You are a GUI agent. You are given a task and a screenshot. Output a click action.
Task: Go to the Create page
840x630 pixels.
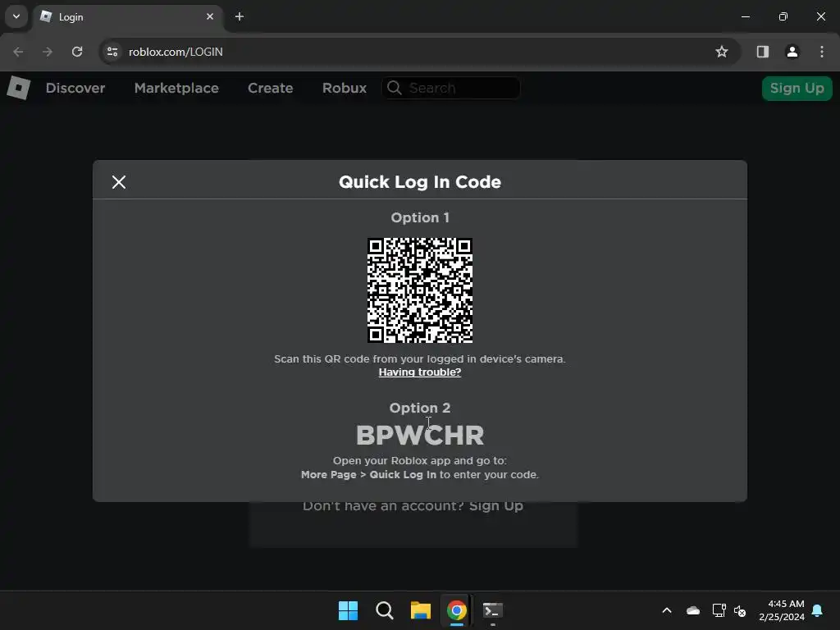point(270,88)
